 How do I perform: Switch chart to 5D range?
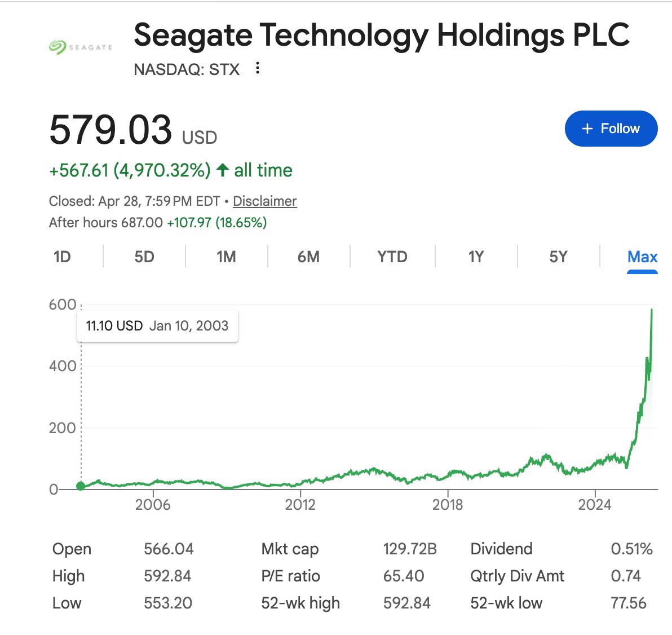(x=144, y=257)
